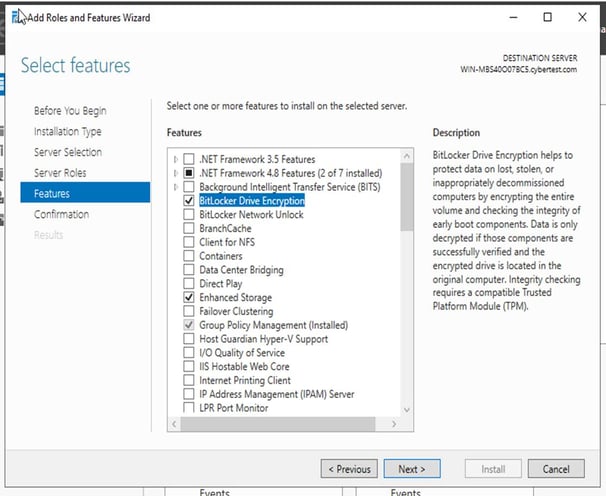Check I/O Quality of Service checkbox
The width and height of the screenshot is (606, 496).
click(189, 353)
